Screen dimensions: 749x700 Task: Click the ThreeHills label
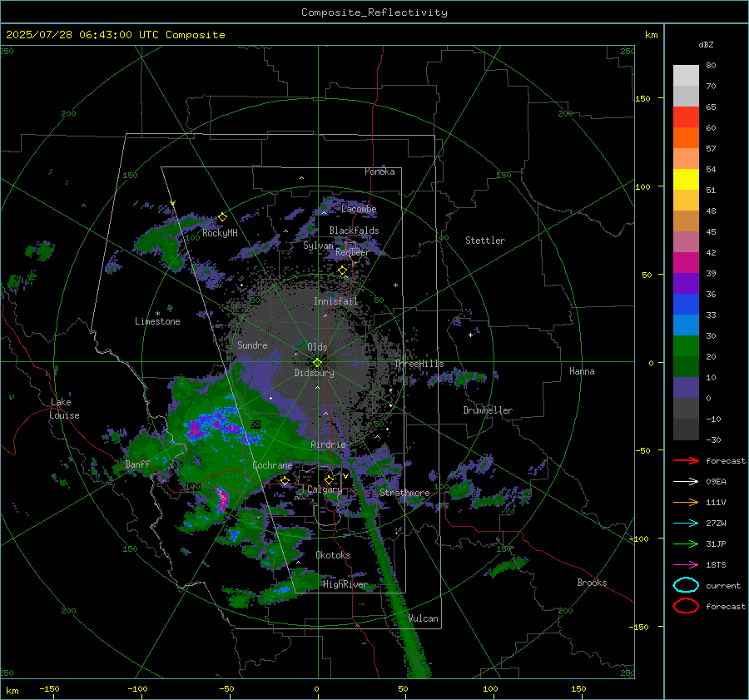(x=419, y=364)
